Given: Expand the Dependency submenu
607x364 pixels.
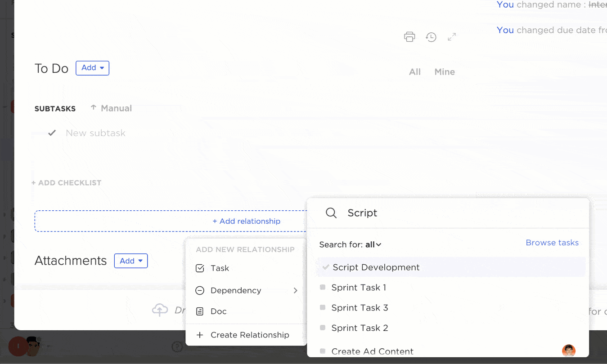Looking at the screenshot, I should (295, 291).
